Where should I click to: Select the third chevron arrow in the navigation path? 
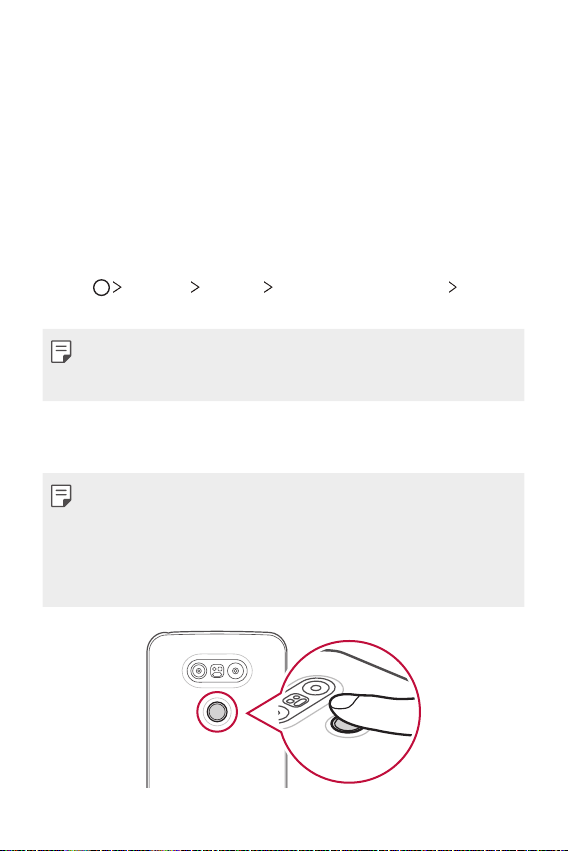(x=267, y=287)
